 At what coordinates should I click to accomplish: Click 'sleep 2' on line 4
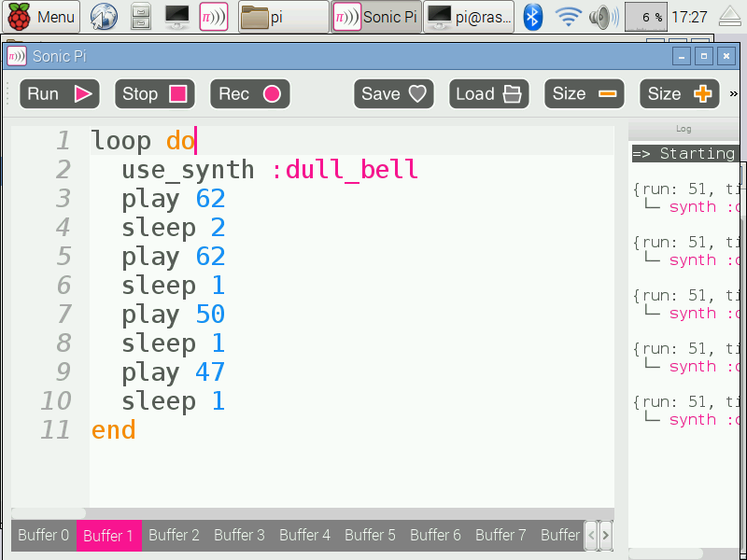(173, 228)
